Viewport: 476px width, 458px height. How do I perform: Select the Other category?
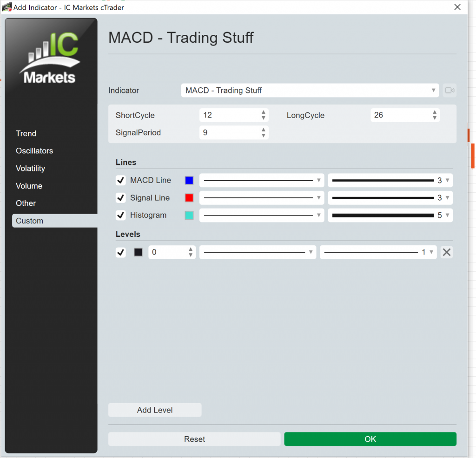click(26, 203)
